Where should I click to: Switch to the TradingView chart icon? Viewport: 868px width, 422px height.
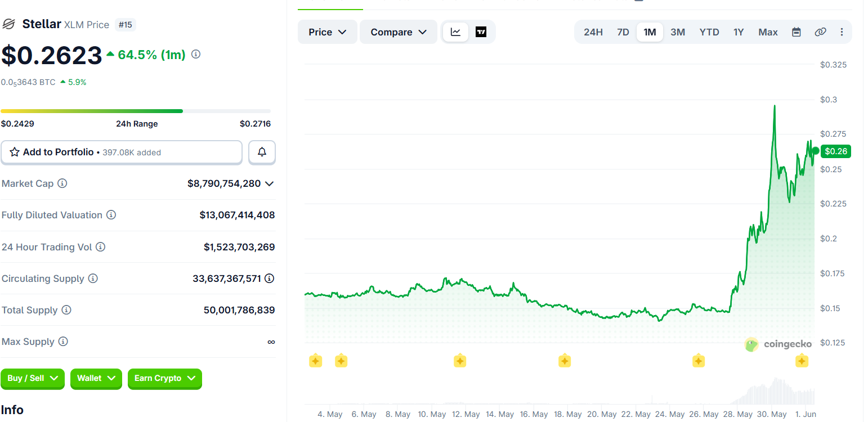pyautogui.click(x=481, y=32)
